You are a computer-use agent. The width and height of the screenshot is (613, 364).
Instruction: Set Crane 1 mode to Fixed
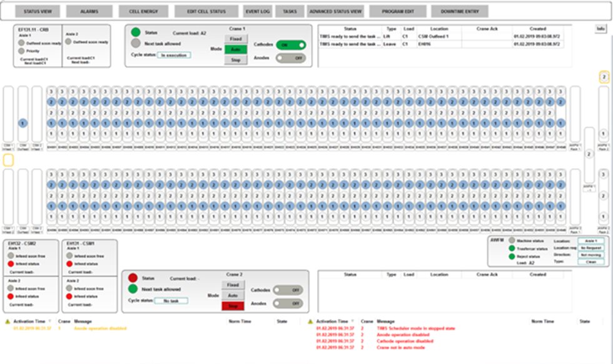click(236, 39)
